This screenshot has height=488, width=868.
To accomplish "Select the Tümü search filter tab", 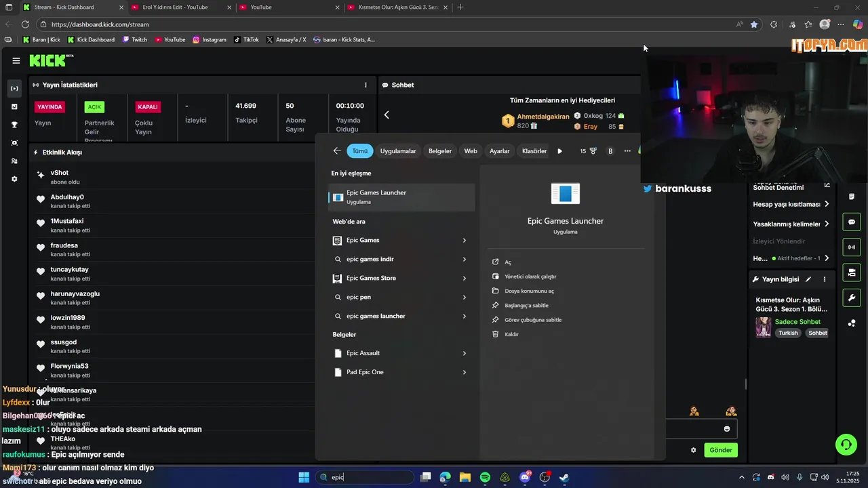I will click(359, 151).
